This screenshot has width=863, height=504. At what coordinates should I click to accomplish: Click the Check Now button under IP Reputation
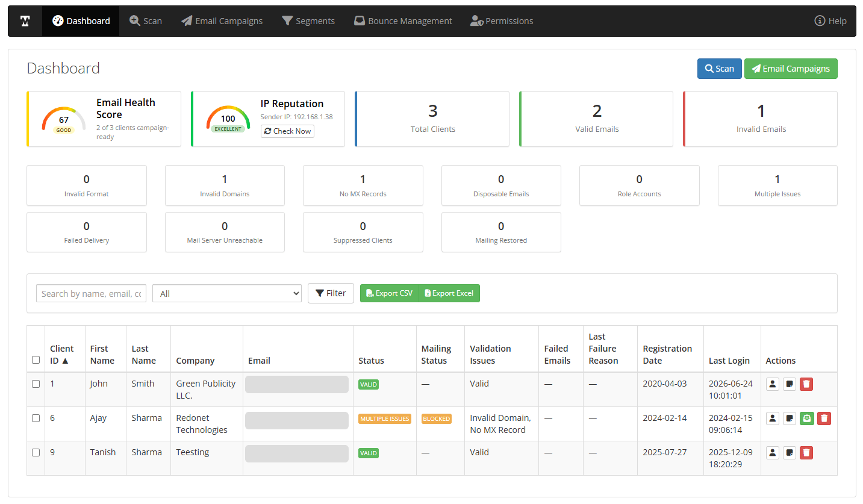point(287,131)
